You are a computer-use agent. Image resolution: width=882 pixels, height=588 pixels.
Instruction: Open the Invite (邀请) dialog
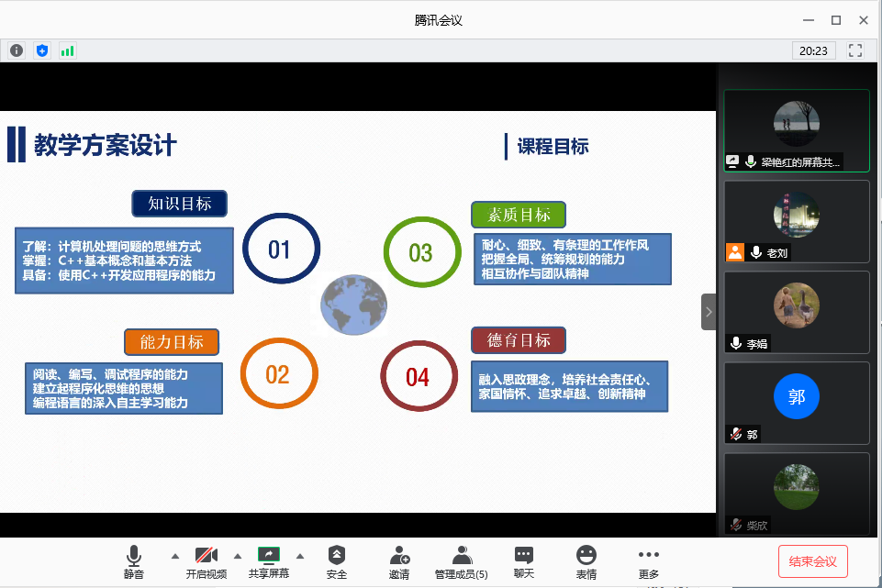[x=399, y=561]
